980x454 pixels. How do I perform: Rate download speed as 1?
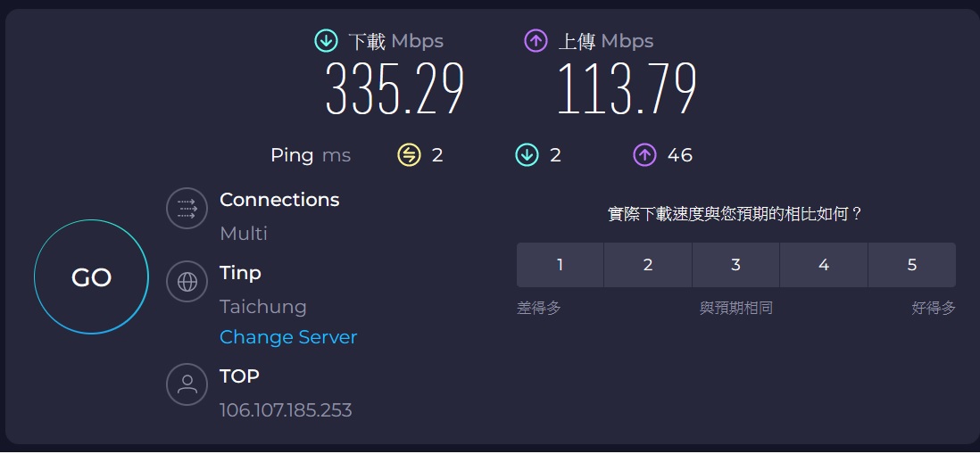tap(560, 265)
